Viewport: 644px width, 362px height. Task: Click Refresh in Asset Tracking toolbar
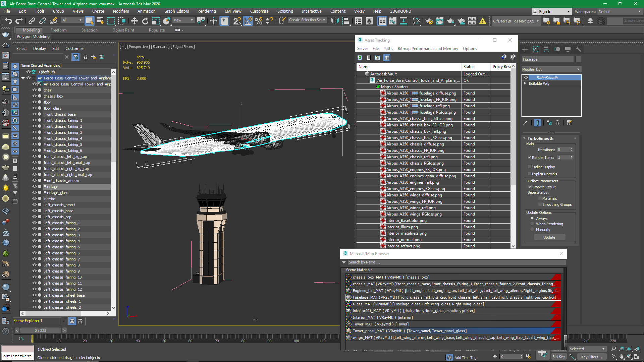point(360,58)
